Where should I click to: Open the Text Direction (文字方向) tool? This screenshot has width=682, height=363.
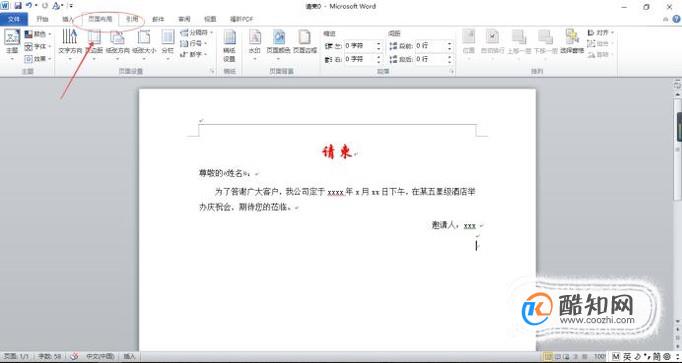pyautogui.click(x=70, y=43)
